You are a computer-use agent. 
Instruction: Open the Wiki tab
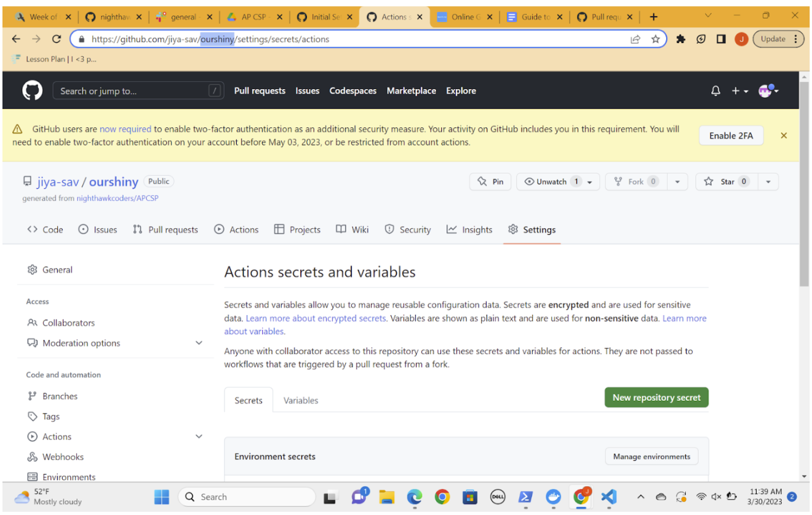[x=352, y=230]
